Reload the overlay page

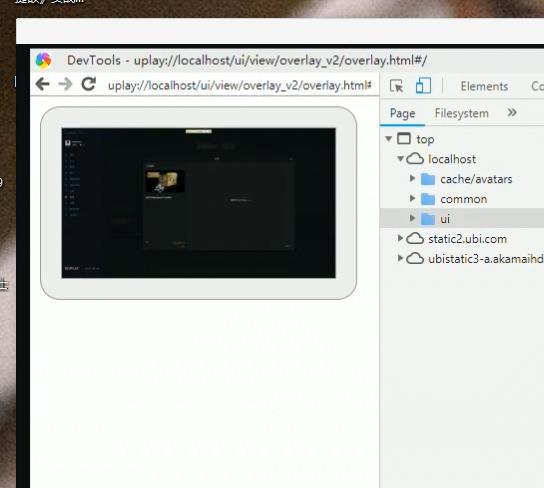(x=89, y=84)
